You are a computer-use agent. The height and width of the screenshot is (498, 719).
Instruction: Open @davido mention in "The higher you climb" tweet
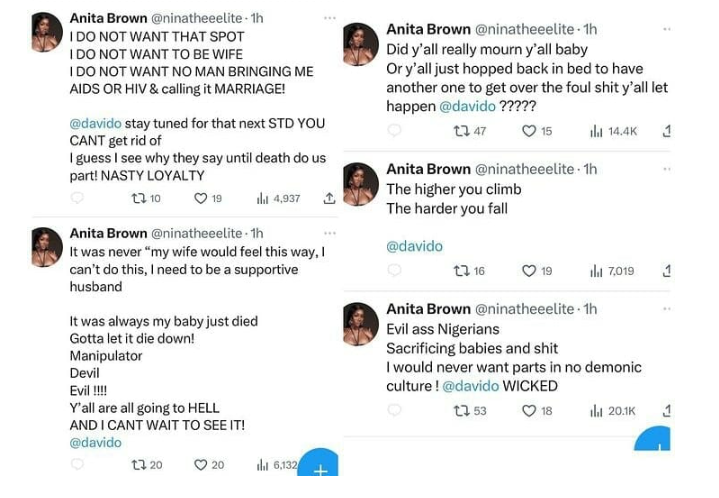click(414, 246)
